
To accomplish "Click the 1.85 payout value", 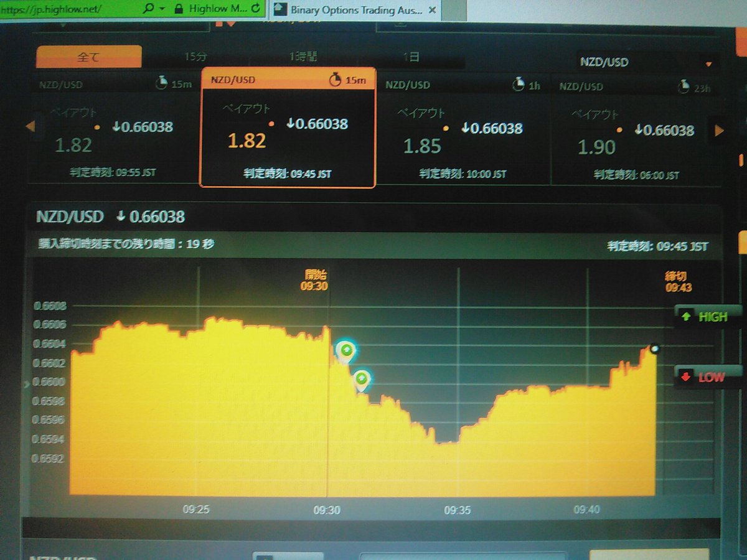I will coord(422,146).
